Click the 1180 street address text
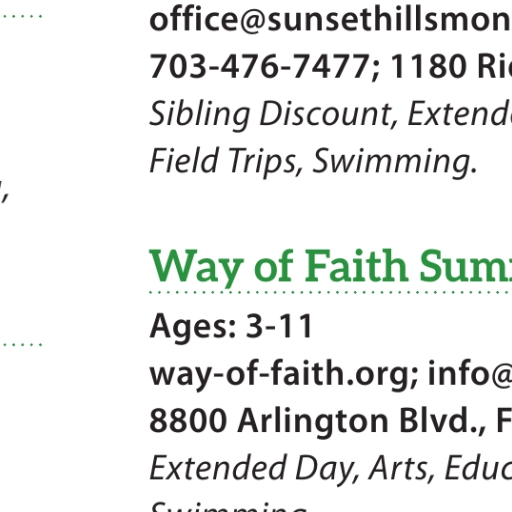 pyautogui.click(x=451, y=66)
